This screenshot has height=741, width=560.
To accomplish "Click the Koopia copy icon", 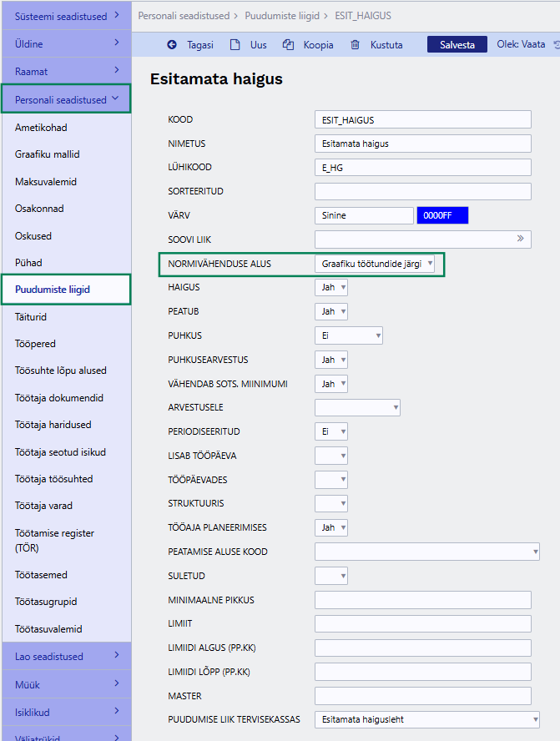I will coord(288,45).
